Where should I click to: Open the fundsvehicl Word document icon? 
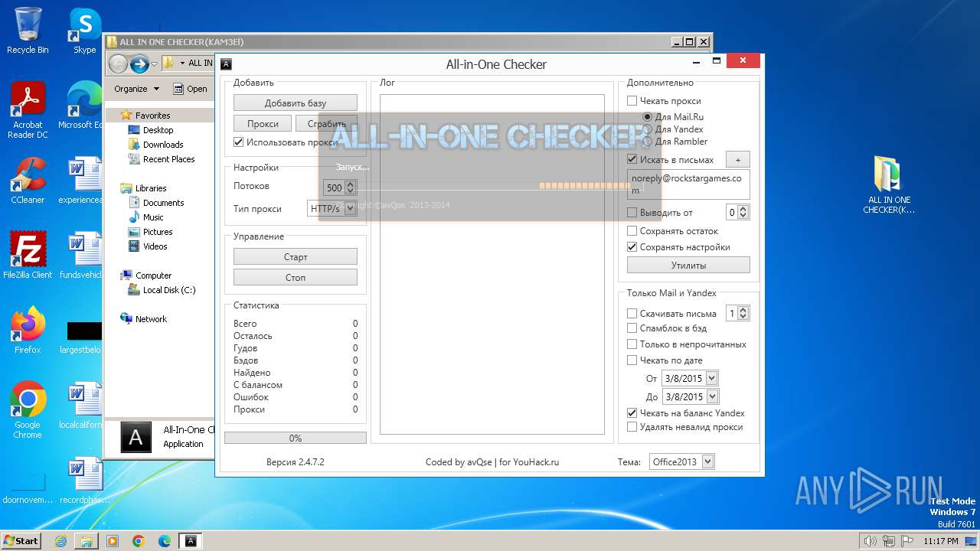click(x=83, y=256)
